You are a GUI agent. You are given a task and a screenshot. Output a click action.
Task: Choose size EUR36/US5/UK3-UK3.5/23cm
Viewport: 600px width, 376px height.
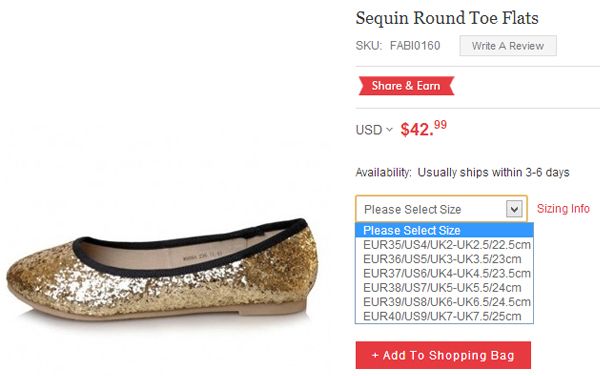(x=444, y=259)
